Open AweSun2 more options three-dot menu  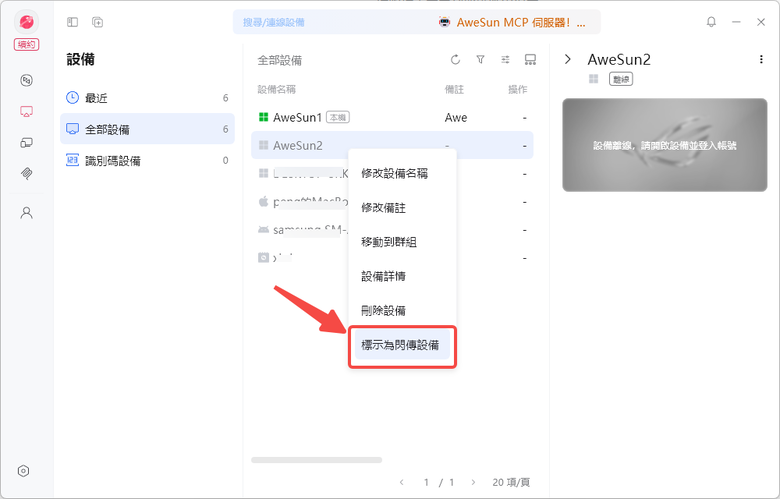coord(761,59)
